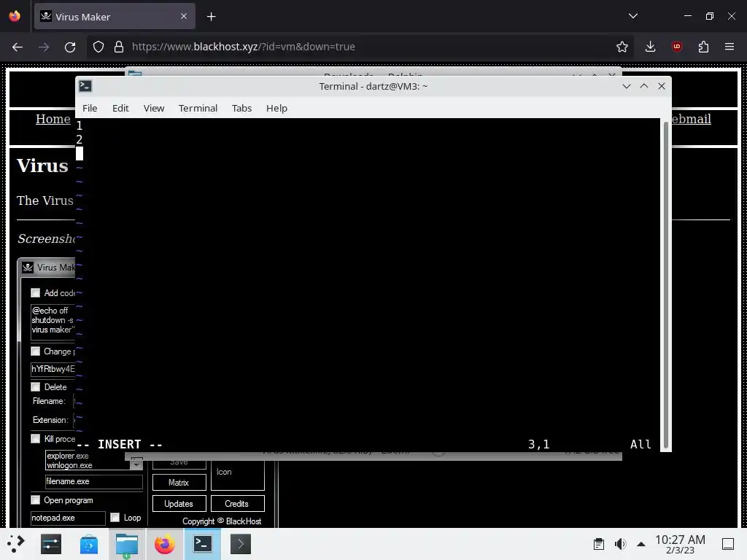Reload the Virus Maker page
Screen dimensions: 747x560
point(70,47)
